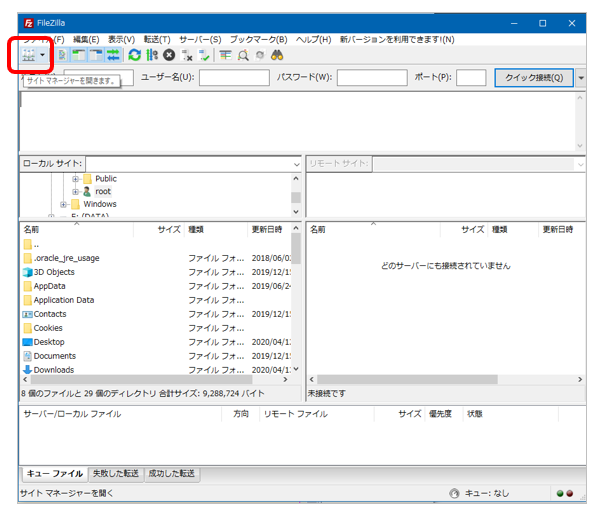
Task: Click the green activity indicator light
Action: 560,494
